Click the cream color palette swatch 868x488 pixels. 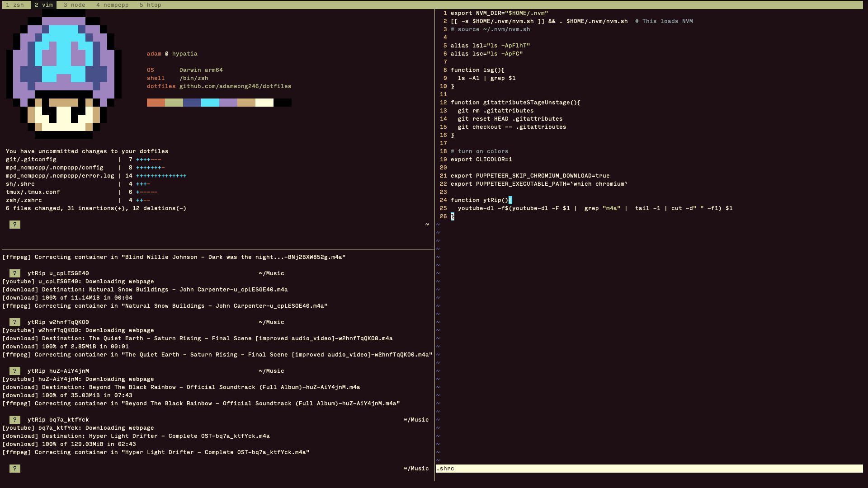264,103
